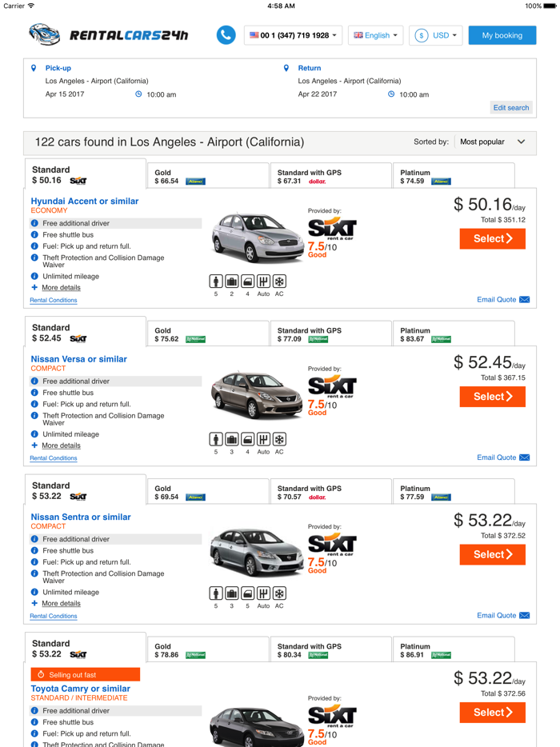Image resolution: width=560 pixels, height=747 pixels.
Task: Open the English language selector
Action: point(375,35)
